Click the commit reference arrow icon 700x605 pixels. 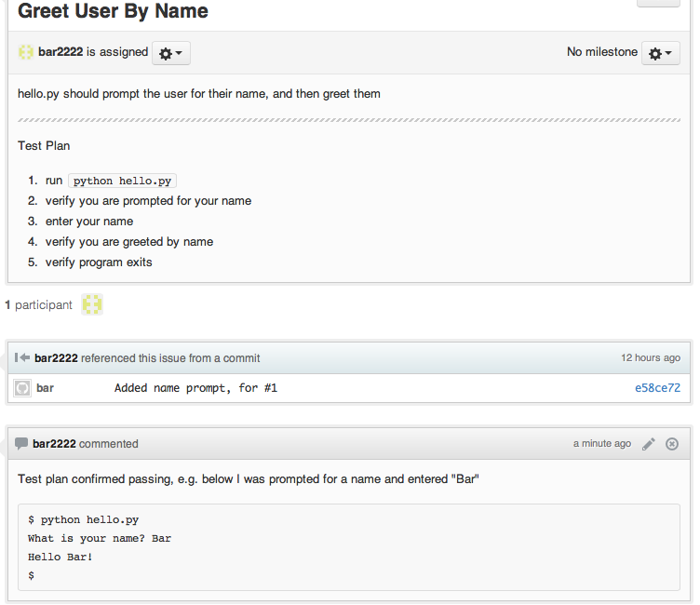tap(22, 358)
